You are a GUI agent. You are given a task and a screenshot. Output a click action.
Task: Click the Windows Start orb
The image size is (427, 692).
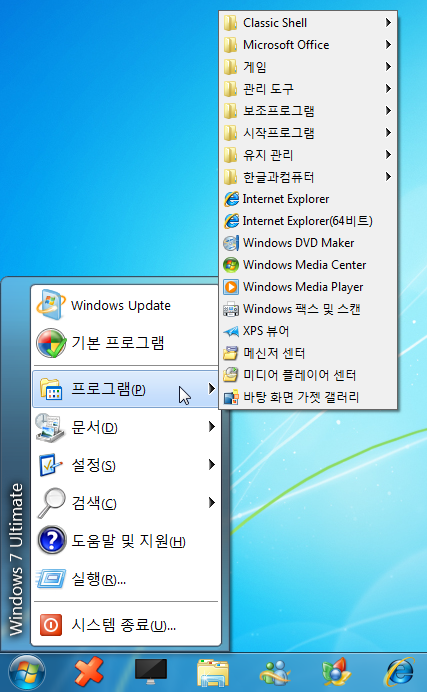(27, 673)
